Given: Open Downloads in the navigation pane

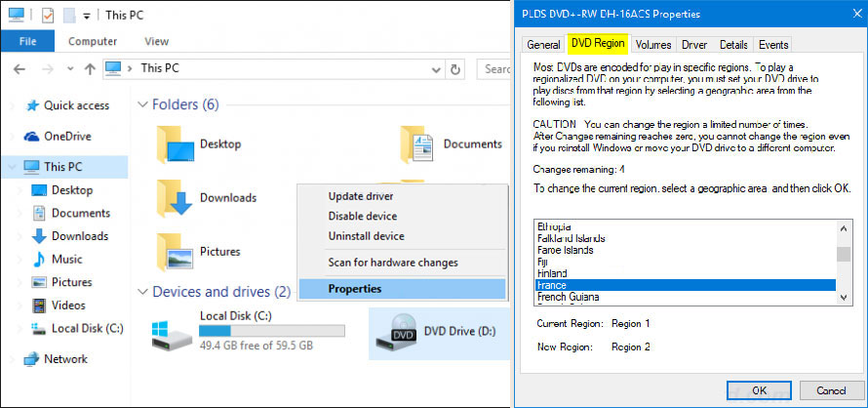Looking at the screenshot, I should [80, 236].
